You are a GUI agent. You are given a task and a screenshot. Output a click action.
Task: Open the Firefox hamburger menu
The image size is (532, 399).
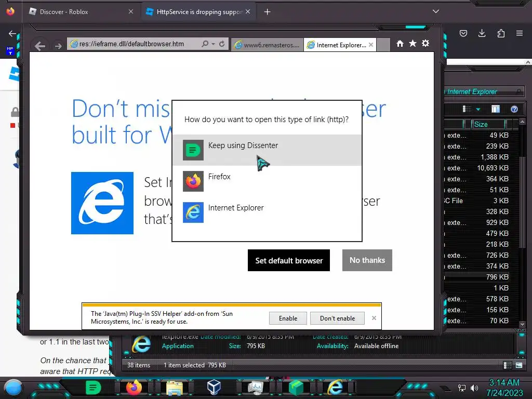coord(520,33)
